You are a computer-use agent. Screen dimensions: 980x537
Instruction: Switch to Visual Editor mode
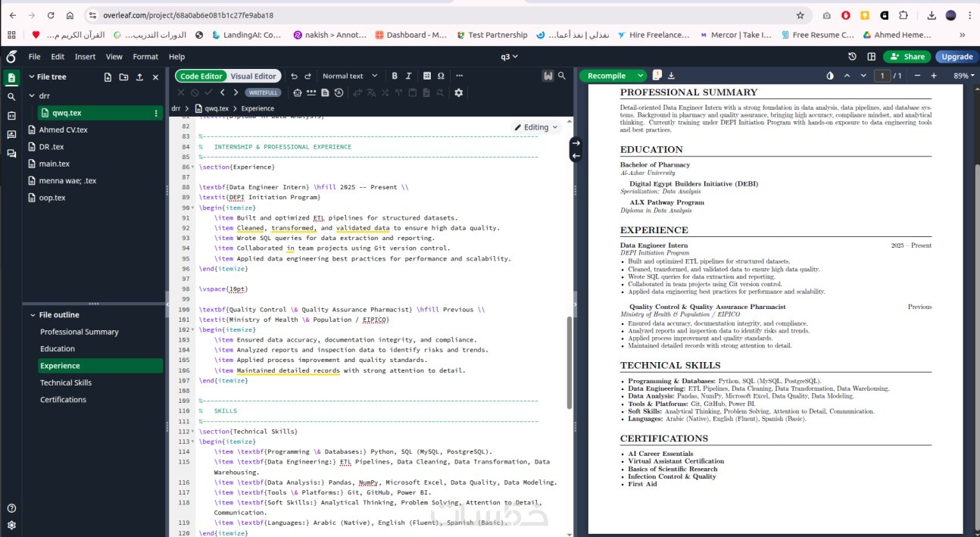(x=253, y=76)
